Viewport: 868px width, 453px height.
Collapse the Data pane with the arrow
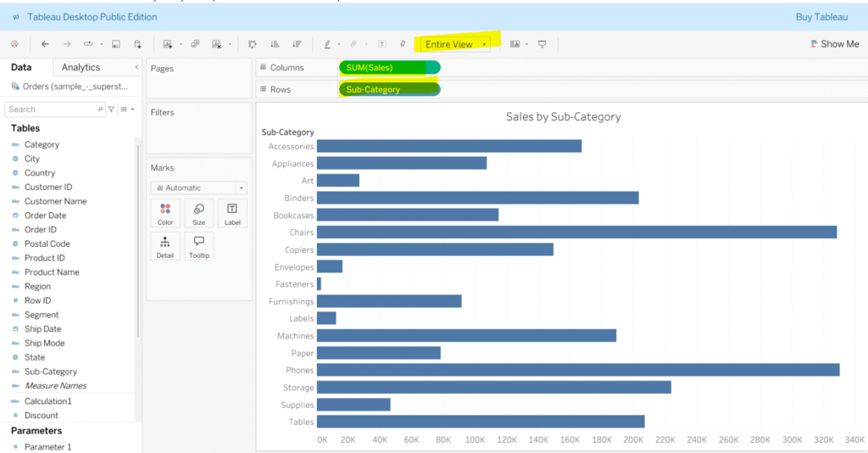click(137, 67)
